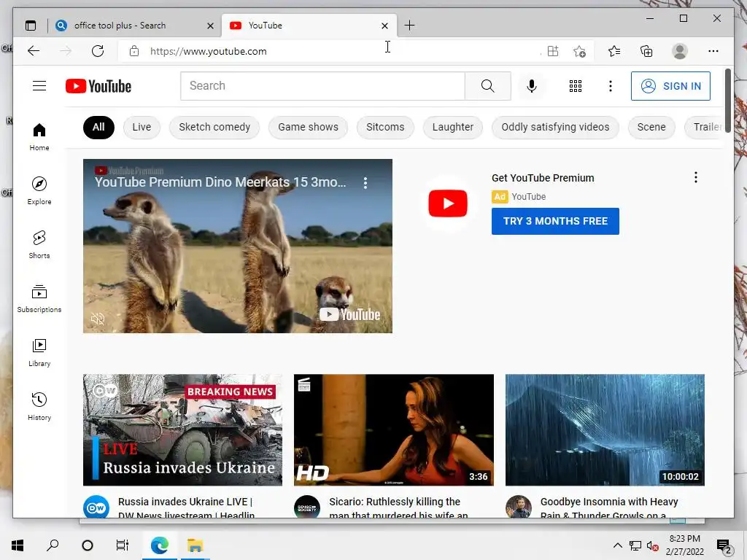Close the office tool plus tab
Image resolution: width=747 pixels, height=560 pixels.
click(210, 26)
